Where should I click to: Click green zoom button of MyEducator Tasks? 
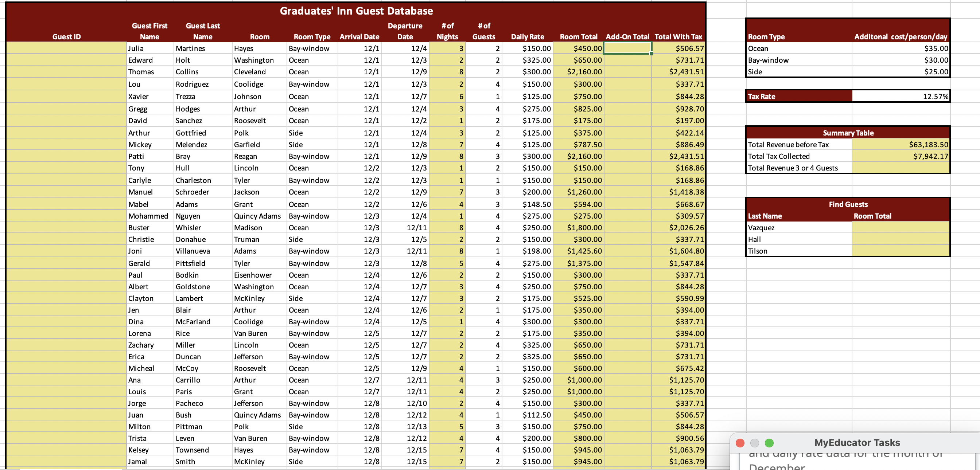769,443
